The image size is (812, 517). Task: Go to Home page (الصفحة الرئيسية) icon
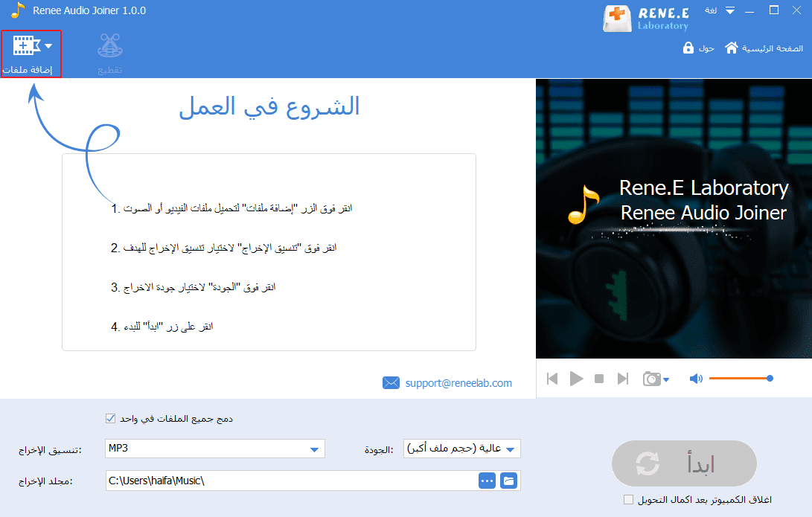click(x=731, y=48)
